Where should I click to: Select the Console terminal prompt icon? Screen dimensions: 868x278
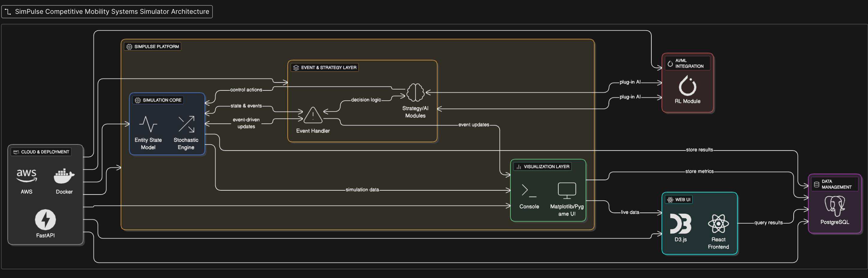click(529, 190)
